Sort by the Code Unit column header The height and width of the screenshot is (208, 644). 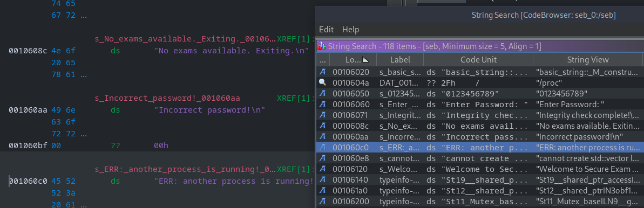coord(478,60)
